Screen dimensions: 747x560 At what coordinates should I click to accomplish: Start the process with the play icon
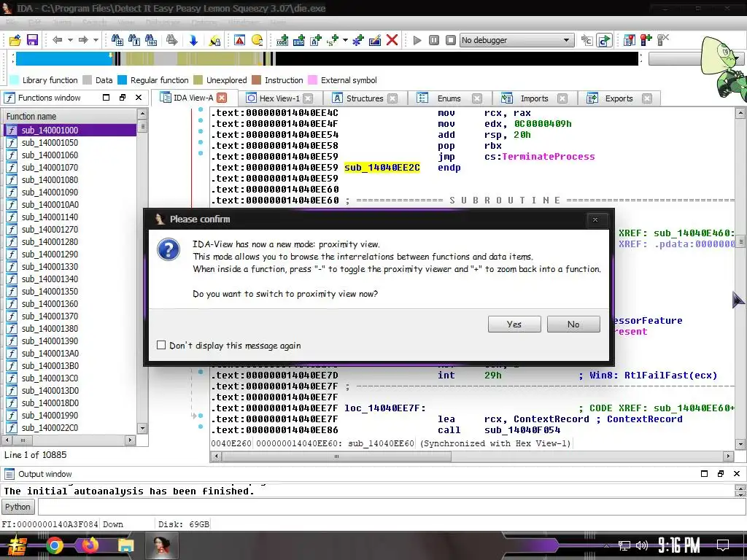pos(417,40)
